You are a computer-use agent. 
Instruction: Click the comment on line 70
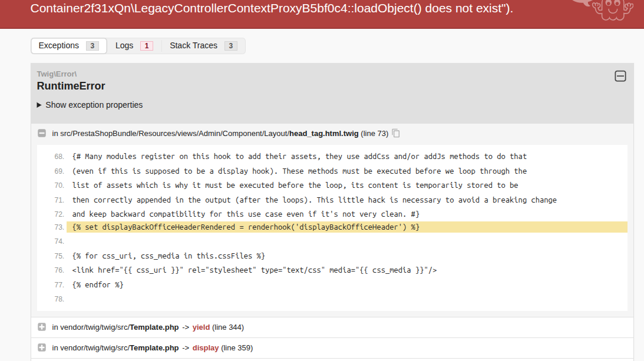point(295,186)
